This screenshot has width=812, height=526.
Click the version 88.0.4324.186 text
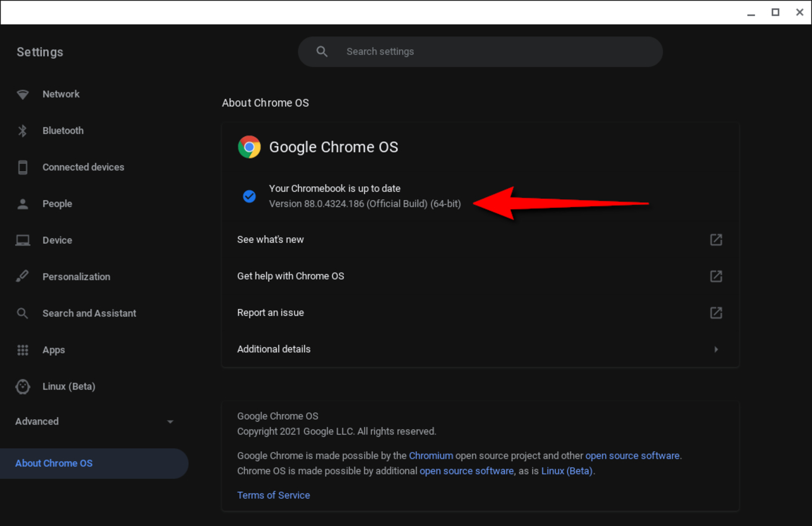[365, 204]
